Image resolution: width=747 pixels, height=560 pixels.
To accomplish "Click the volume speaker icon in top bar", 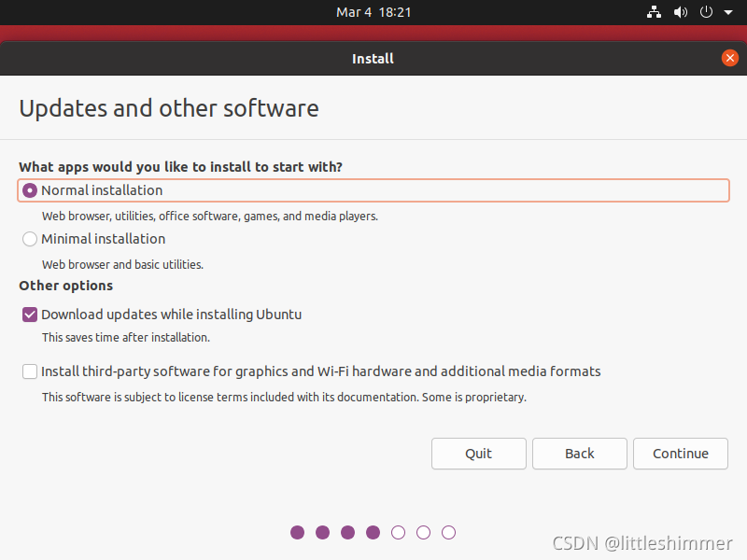I will pyautogui.click(x=681, y=12).
